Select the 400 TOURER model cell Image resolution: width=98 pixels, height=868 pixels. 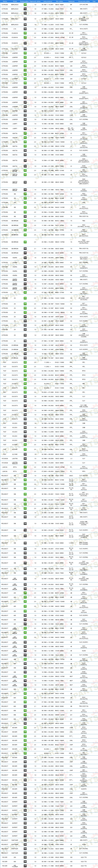15,866
